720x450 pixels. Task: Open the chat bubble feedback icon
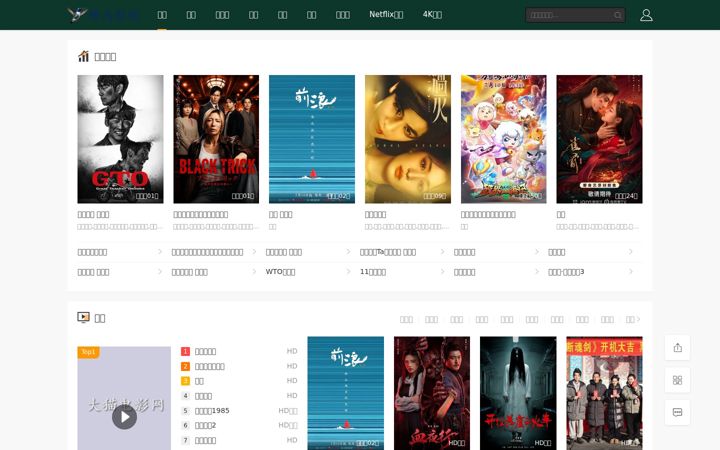tap(677, 412)
